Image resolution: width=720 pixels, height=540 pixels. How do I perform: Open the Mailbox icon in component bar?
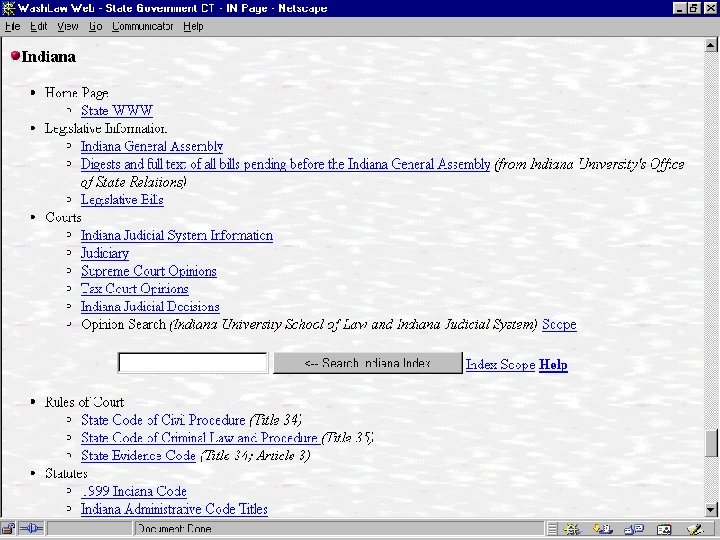pos(602,529)
